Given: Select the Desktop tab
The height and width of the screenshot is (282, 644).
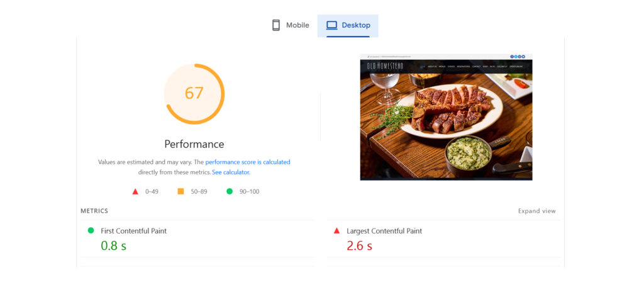Looking at the screenshot, I should click(x=348, y=25).
